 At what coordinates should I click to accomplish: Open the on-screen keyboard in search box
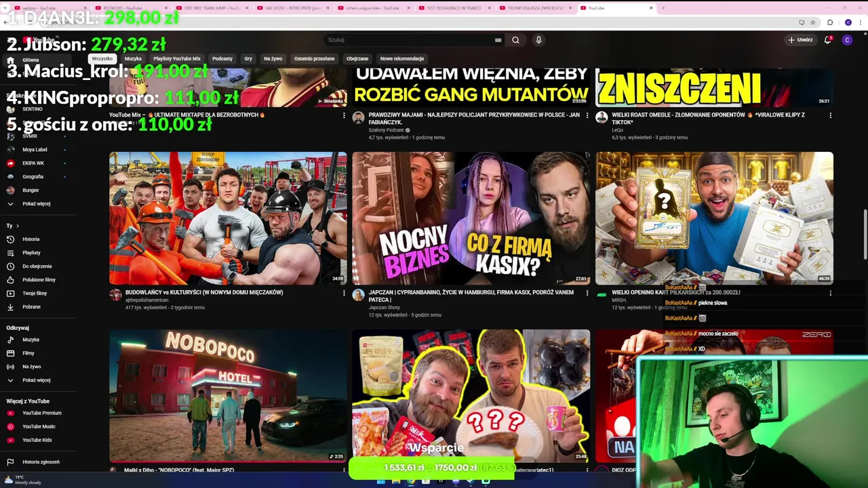pyautogui.click(x=498, y=40)
